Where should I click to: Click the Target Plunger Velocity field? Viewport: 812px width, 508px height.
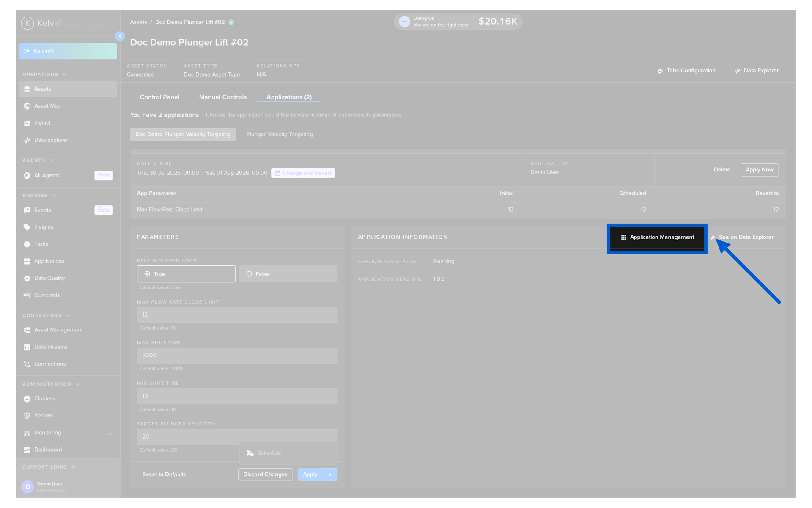237,437
